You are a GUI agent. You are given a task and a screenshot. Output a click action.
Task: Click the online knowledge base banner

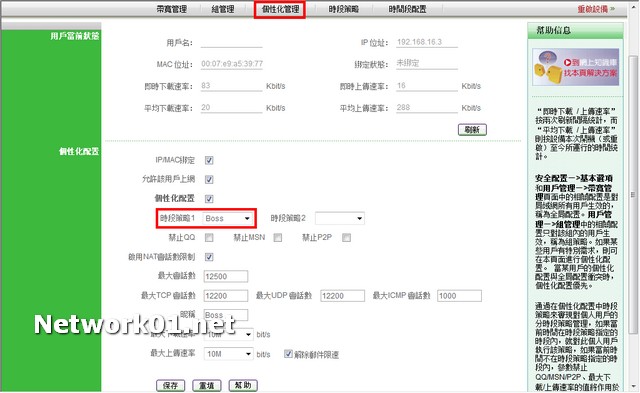point(576,67)
